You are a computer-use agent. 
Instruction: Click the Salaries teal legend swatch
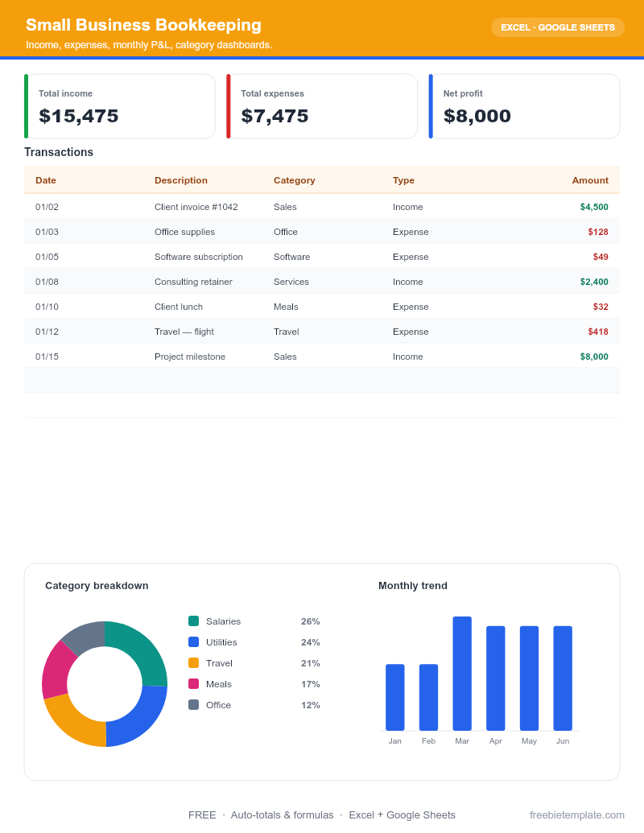(x=193, y=621)
